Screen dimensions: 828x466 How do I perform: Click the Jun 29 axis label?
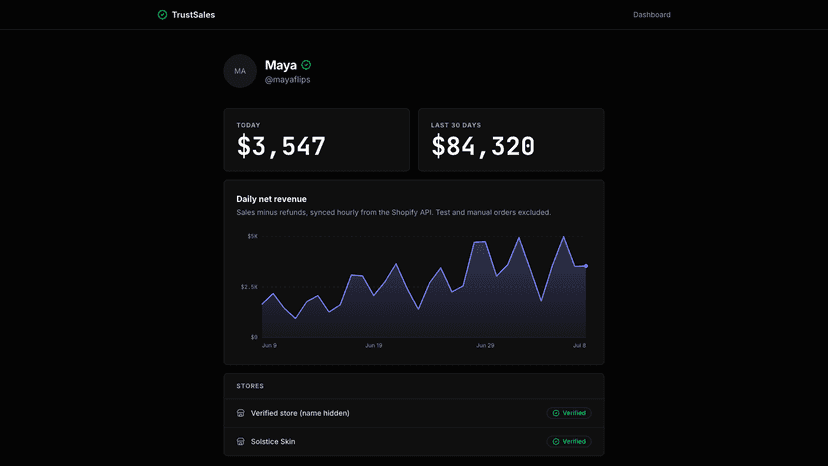(485, 346)
